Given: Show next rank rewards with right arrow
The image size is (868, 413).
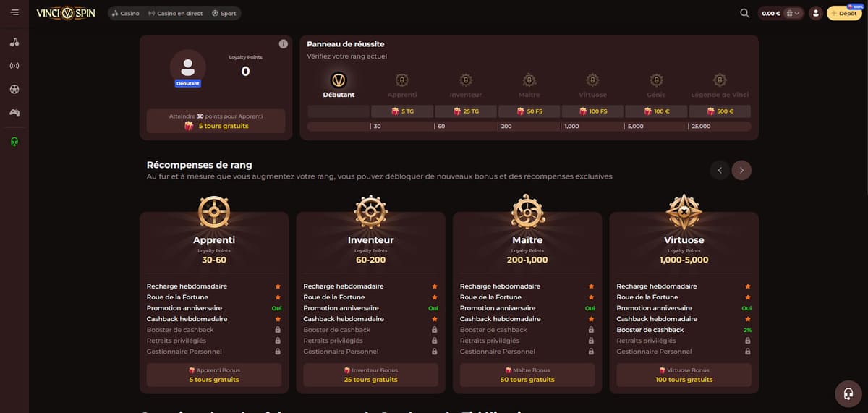Looking at the screenshot, I should point(741,170).
